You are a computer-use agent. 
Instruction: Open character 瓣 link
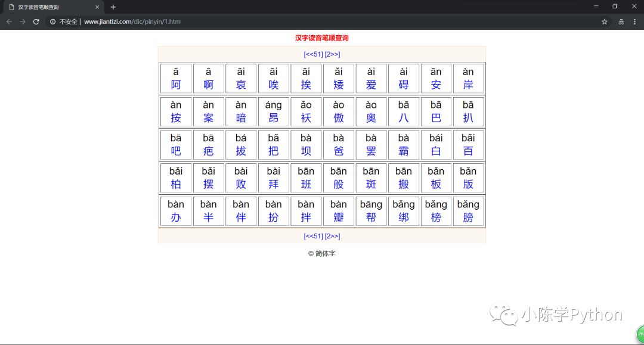(339, 218)
